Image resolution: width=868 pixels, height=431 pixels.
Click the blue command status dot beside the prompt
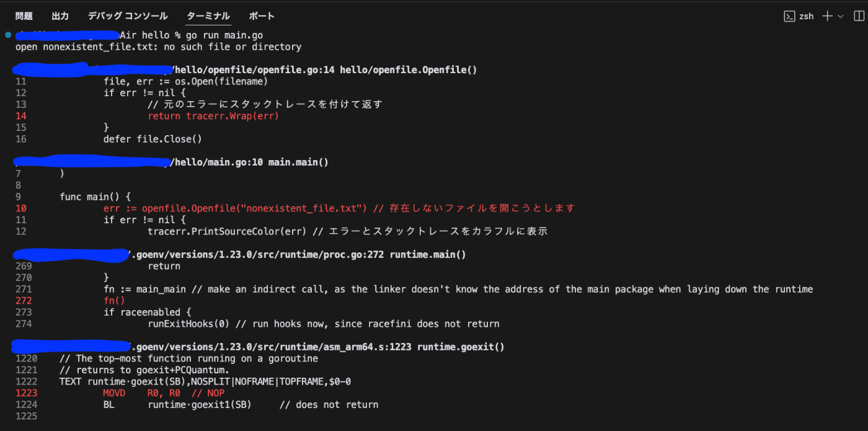tap(7, 35)
